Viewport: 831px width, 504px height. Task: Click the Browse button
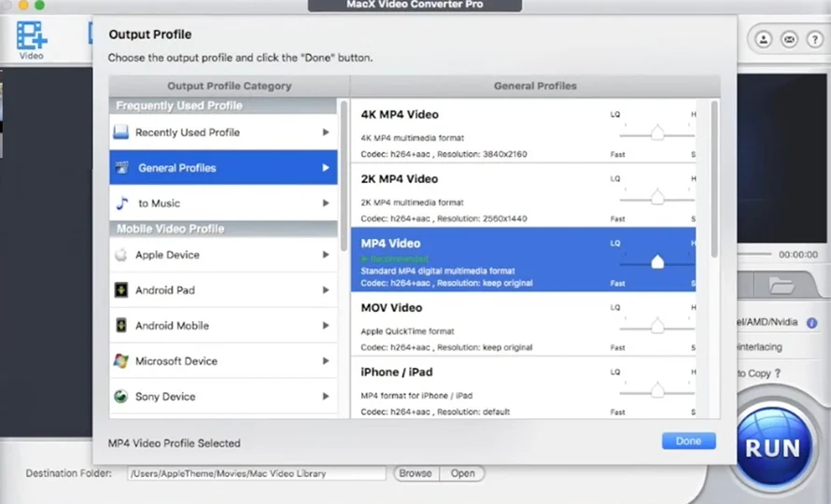(x=415, y=473)
